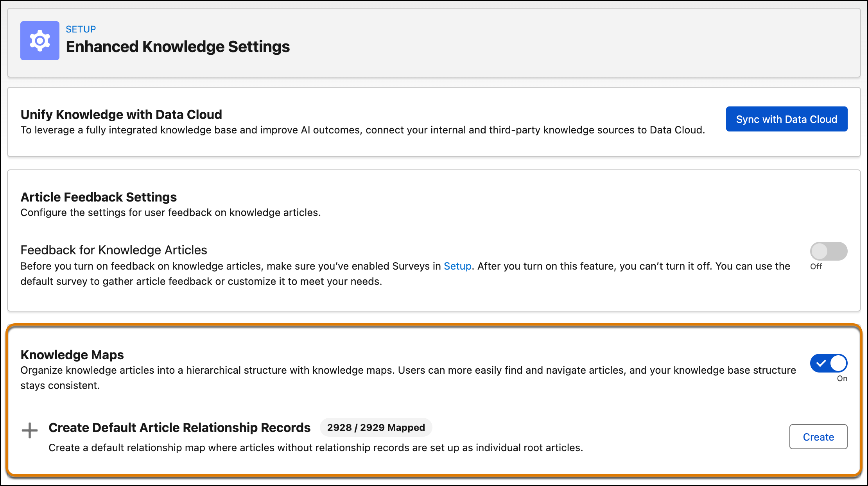
Task: Click the Unify Knowledge with Data Cloud heading
Action: click(121, 114)
